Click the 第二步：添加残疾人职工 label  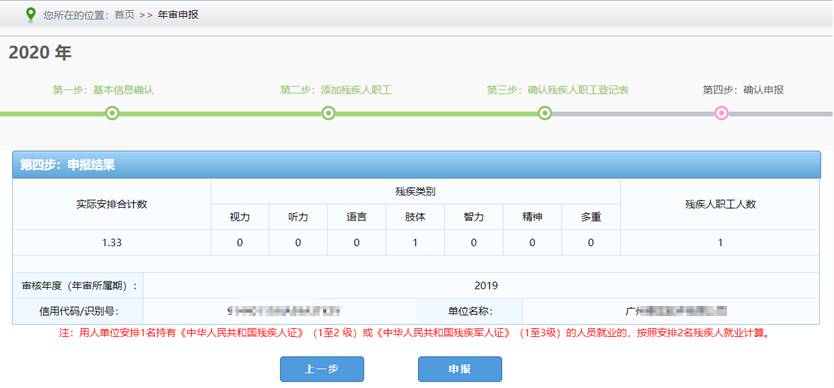[x=336, y=90]
